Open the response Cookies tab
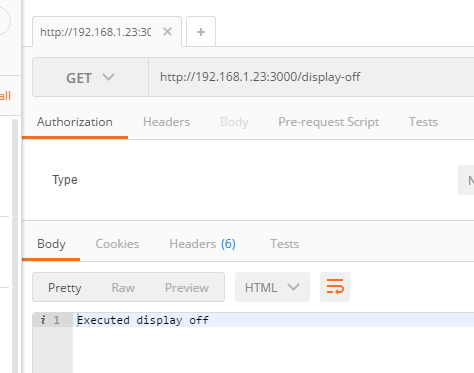This screenshot has width=474, height=373. point(117,244)
